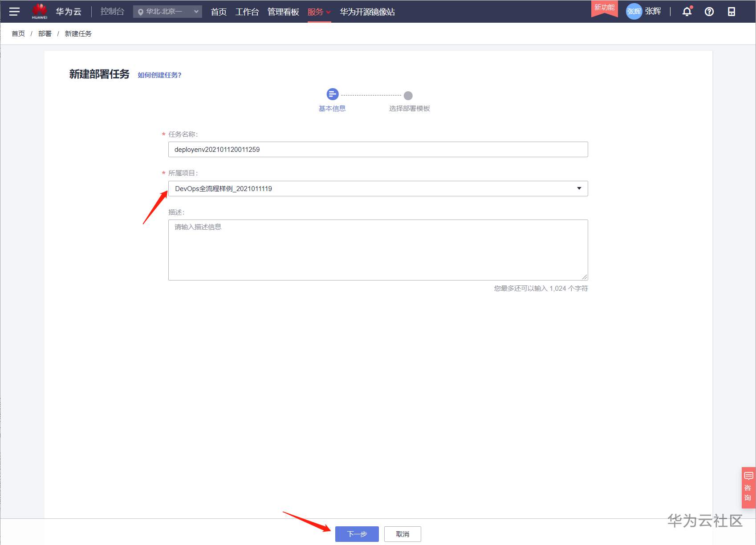Click the 新建任务 breadcrumb text
756x545 pixels.
click(x=78, y=34)
